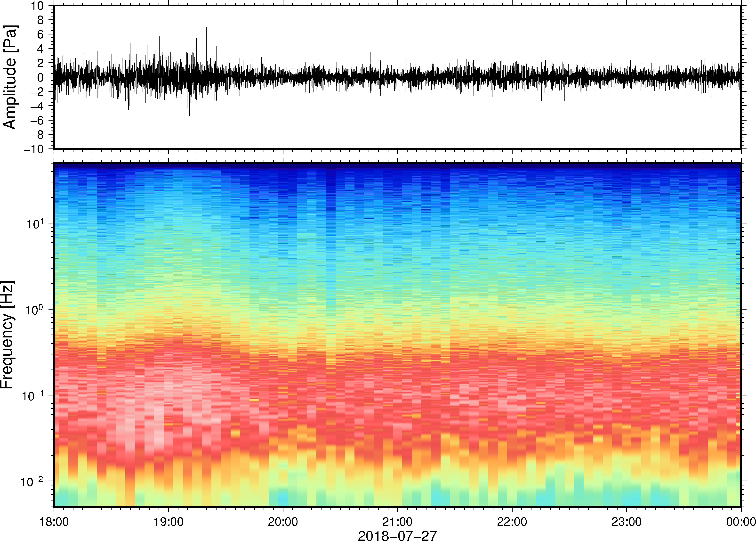Image resolution: width=756 pixels, height=541 pixels.
Task: Click the 21:00 time axis label
Action: pyautogui.click(x=397, y=522)
